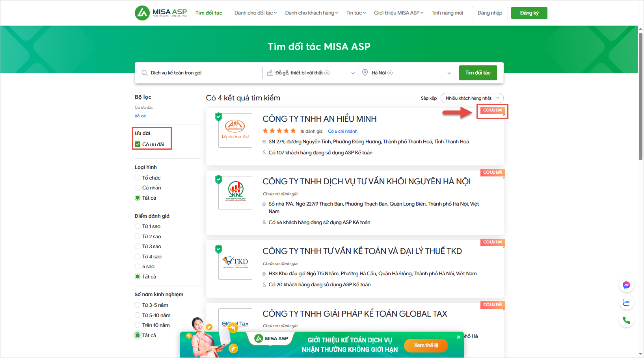Click the scrollbar down arrow
The image size is (644, 358).
click(x=640, y=354)
